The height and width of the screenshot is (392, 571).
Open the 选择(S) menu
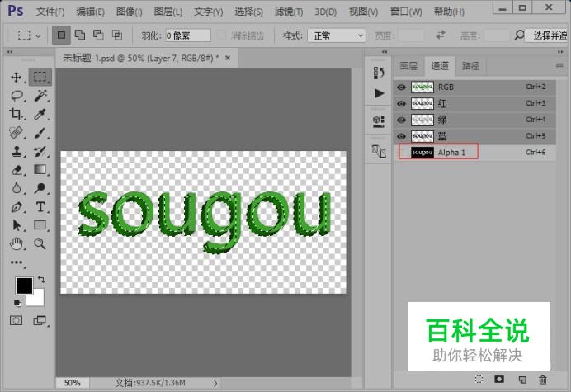point(248,12)
